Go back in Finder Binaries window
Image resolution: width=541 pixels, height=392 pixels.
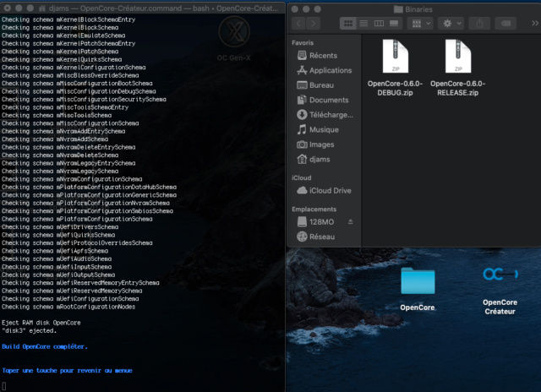[x=298, y=24]
